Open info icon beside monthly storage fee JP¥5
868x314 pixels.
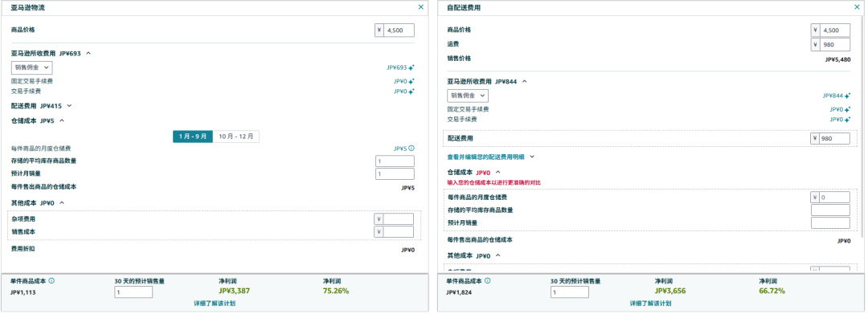tap(411, 148)
